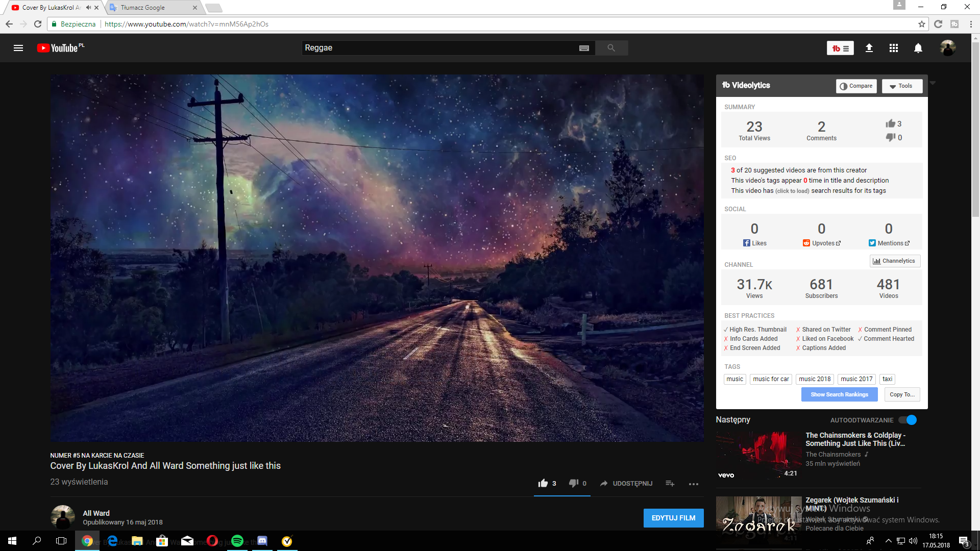
Task: Open Spotify from the taskbar
Action: [237, 541]
